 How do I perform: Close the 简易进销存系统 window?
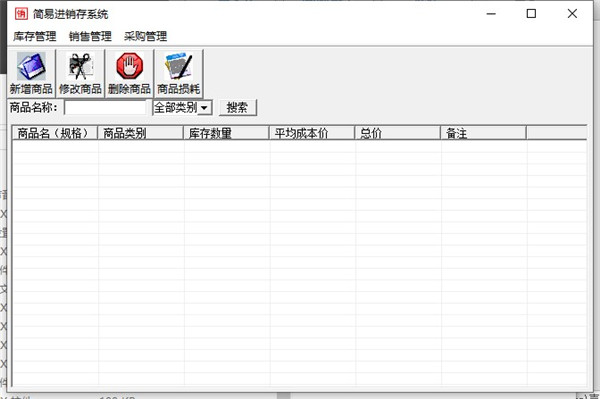point(572,14)
